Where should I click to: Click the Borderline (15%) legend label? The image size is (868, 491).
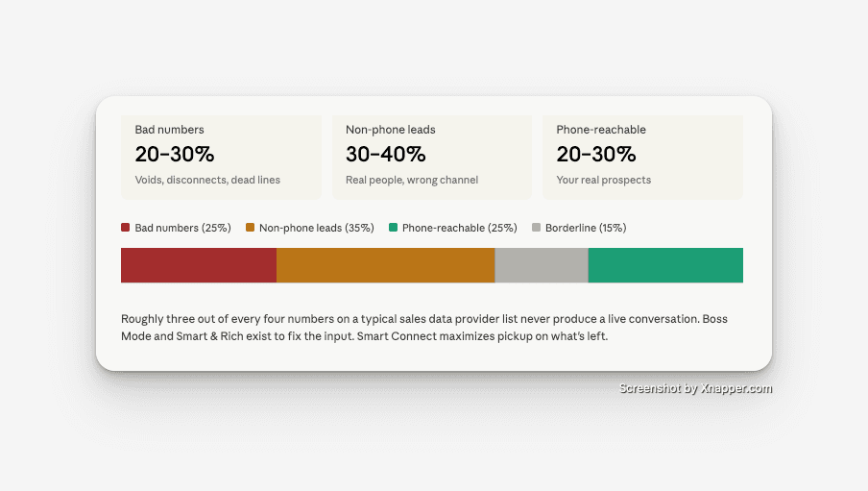tap(586, 228)
